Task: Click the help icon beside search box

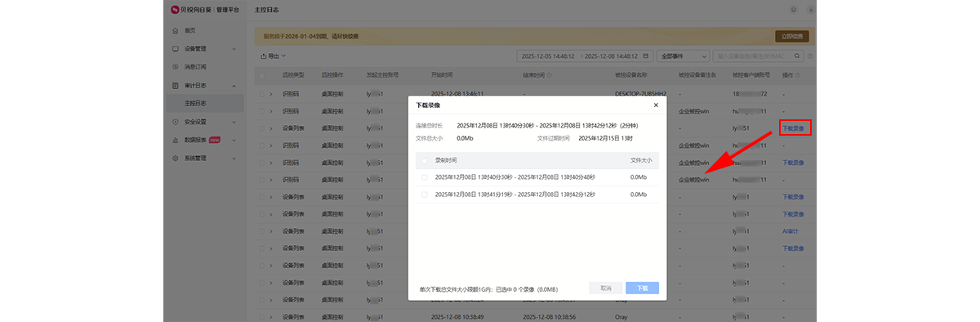Action: tap(810, 56)
